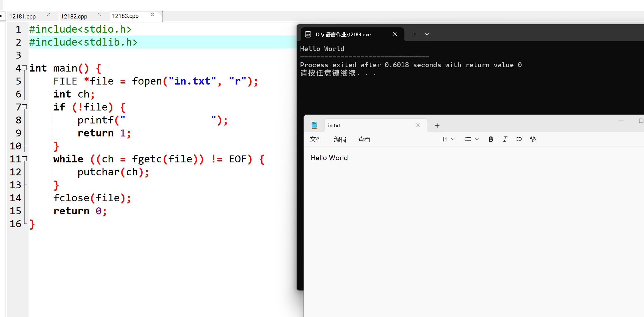This screenshot has width=644, height=317.
Task: Collapse the while loop fold at line 11
Action: (24, 159)
